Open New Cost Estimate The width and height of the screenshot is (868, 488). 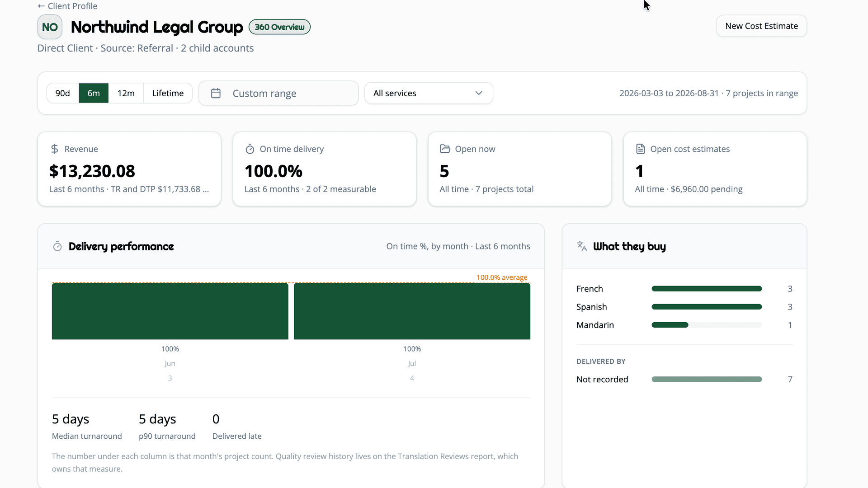point(761,26)
